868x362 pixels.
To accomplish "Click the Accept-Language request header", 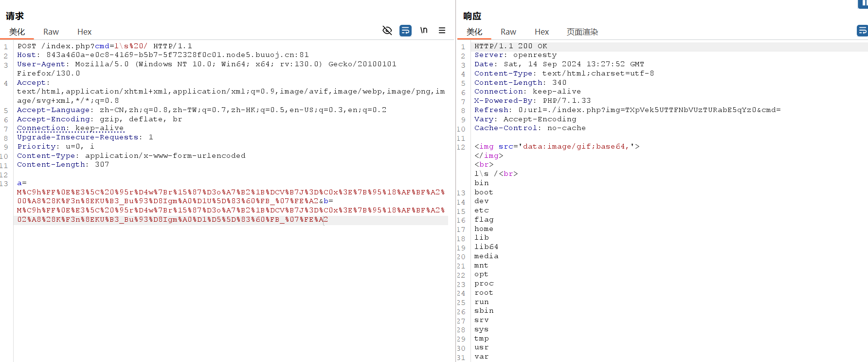I will coord(202,110).
